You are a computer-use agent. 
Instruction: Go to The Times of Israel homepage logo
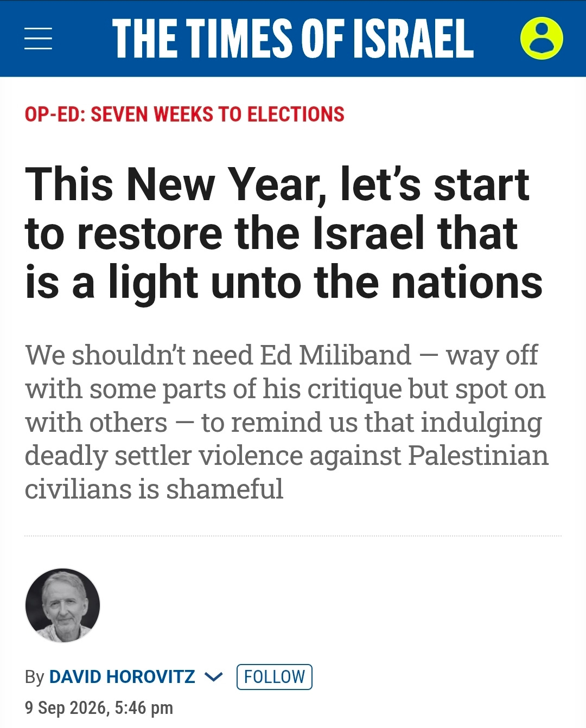pos(293,38)
